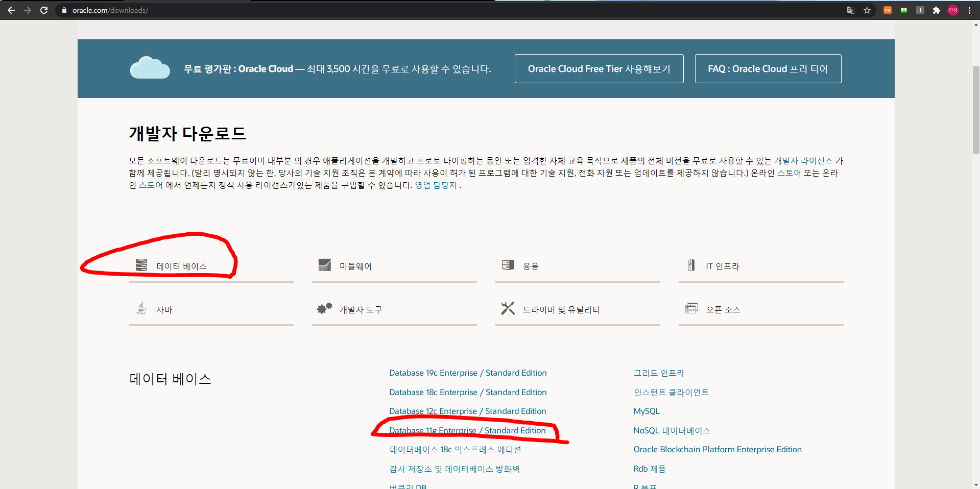Click the scrollbar up arrow

coord(976,24)
